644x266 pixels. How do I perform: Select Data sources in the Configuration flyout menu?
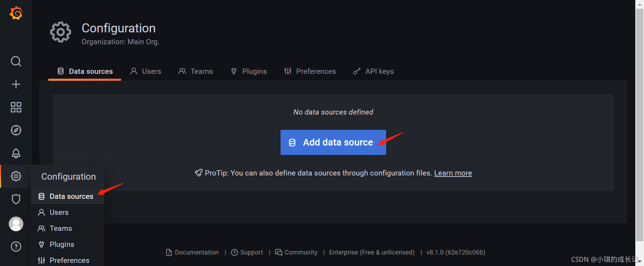[x=68, y=196]
